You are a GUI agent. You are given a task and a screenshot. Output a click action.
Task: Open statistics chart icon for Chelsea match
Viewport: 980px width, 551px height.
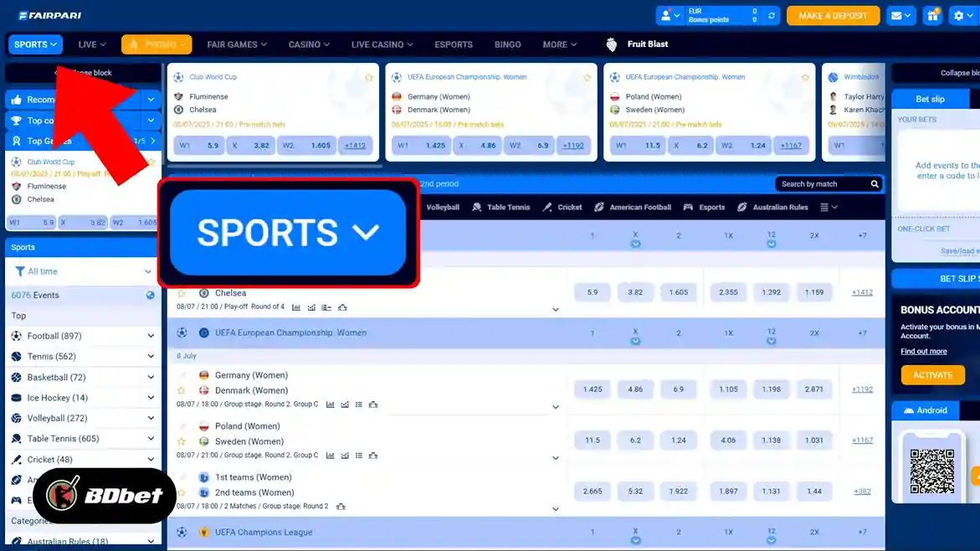(x=296, y=307)
